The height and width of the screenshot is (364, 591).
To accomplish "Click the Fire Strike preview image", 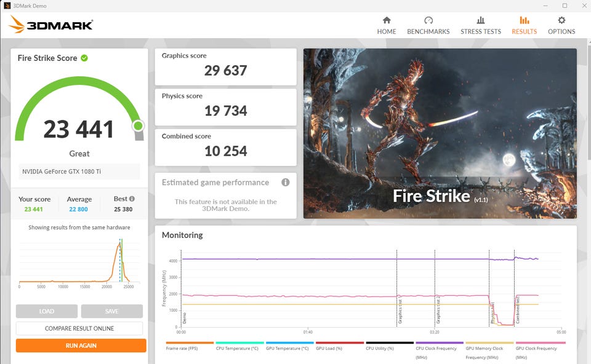I will [x=440, y=133].
